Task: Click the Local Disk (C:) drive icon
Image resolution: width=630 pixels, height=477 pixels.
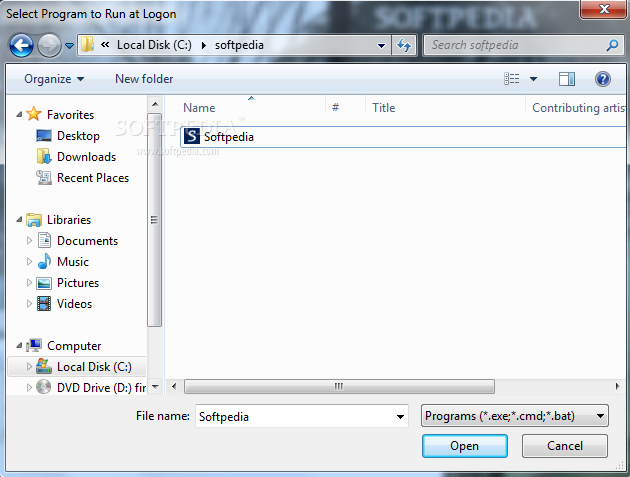Action: 44,366
